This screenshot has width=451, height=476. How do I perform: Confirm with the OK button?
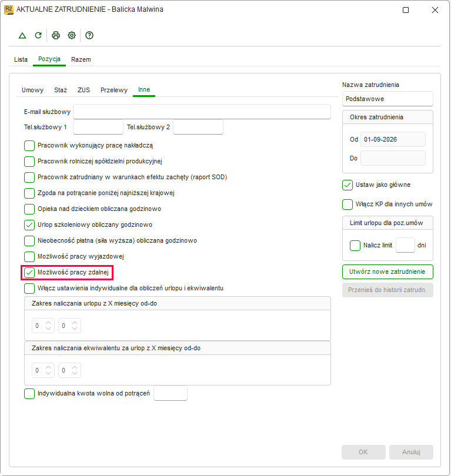363,452
